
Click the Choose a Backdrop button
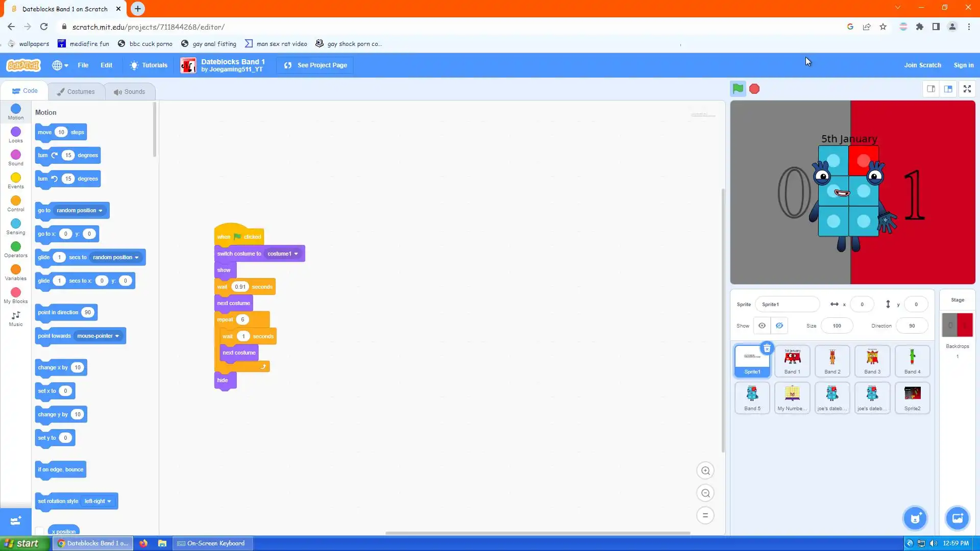coord(957,518)
